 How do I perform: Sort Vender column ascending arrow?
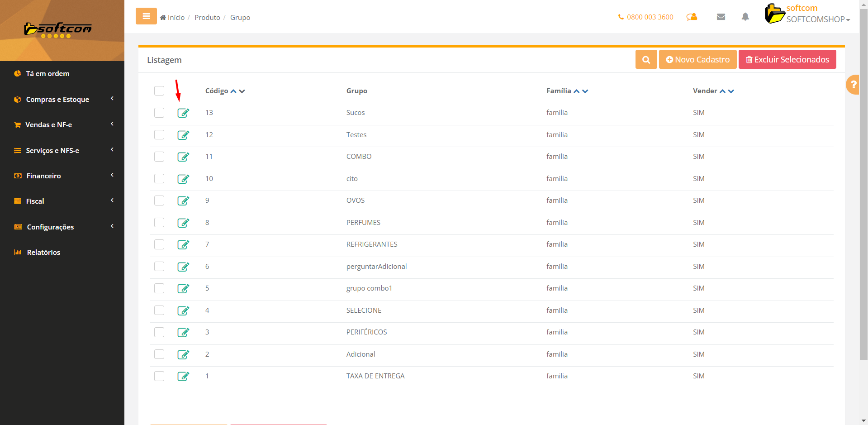(x=723, y=91)
